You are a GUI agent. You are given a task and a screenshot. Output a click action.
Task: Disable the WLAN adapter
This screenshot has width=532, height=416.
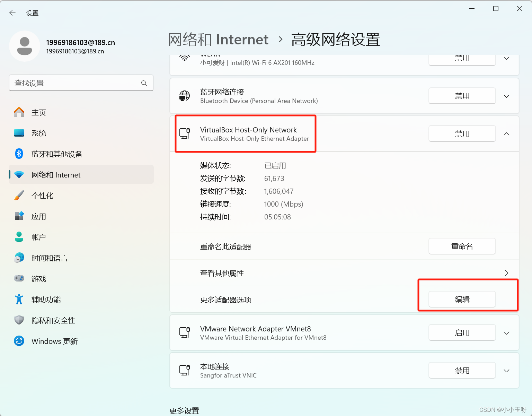[x=462, y=59]
